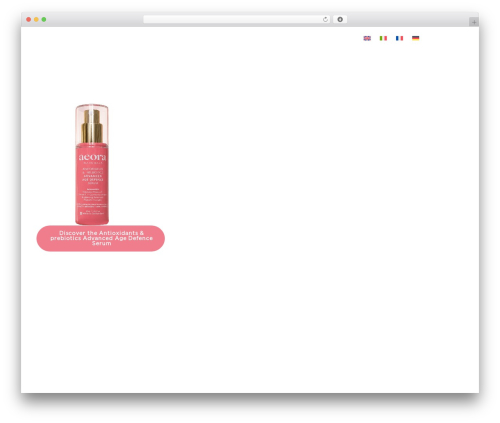Select the Italian flag language icon

pyautogui.click(x=383, y=38)
